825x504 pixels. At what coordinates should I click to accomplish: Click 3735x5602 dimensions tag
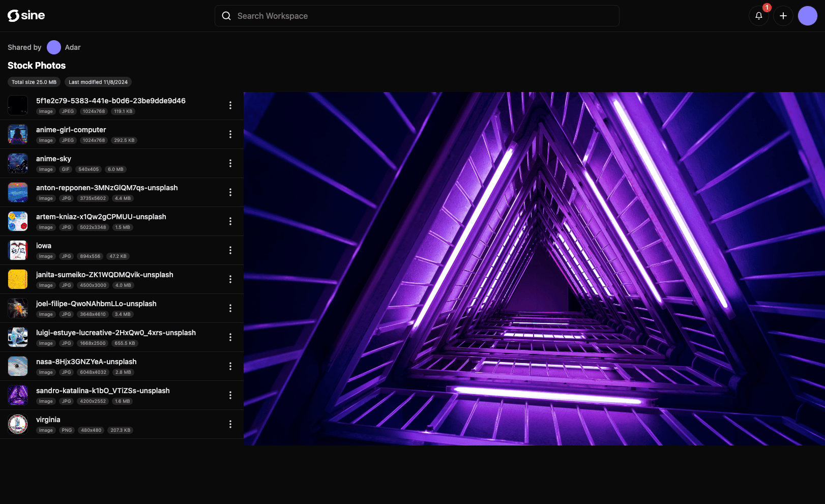93,198
